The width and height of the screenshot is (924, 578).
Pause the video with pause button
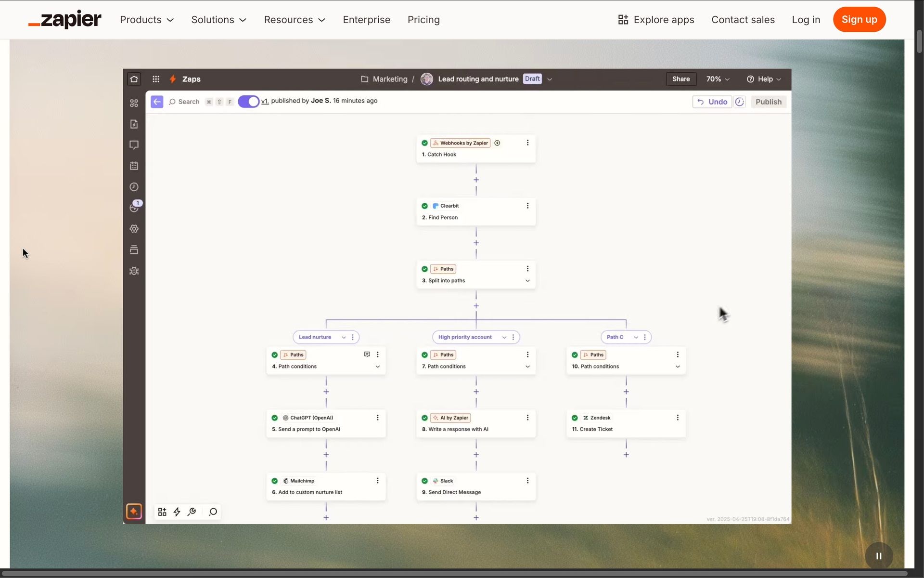coord(879,556)
